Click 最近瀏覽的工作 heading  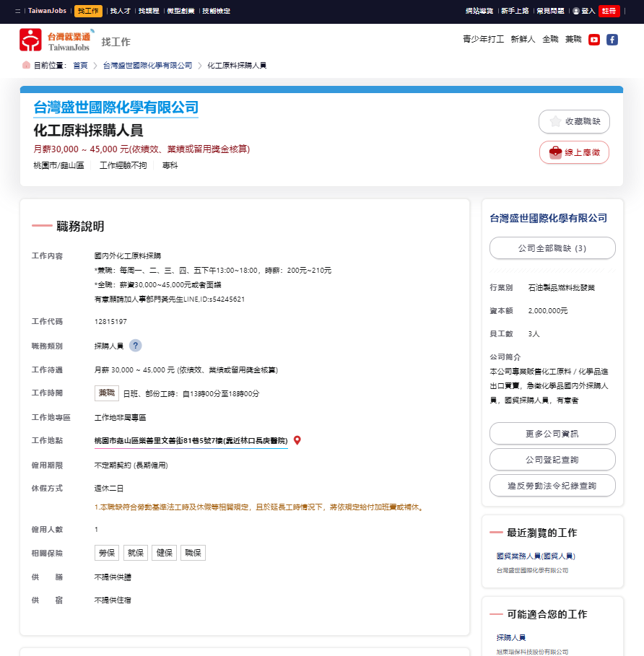click(542, 533)
